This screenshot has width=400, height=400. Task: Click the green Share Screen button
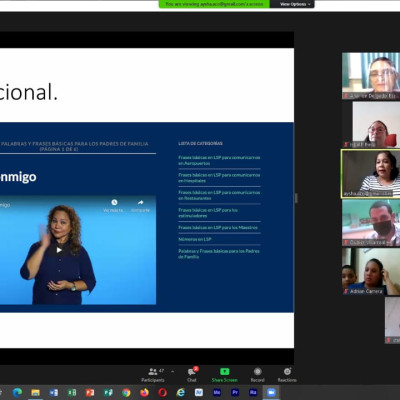click(224, 375)
